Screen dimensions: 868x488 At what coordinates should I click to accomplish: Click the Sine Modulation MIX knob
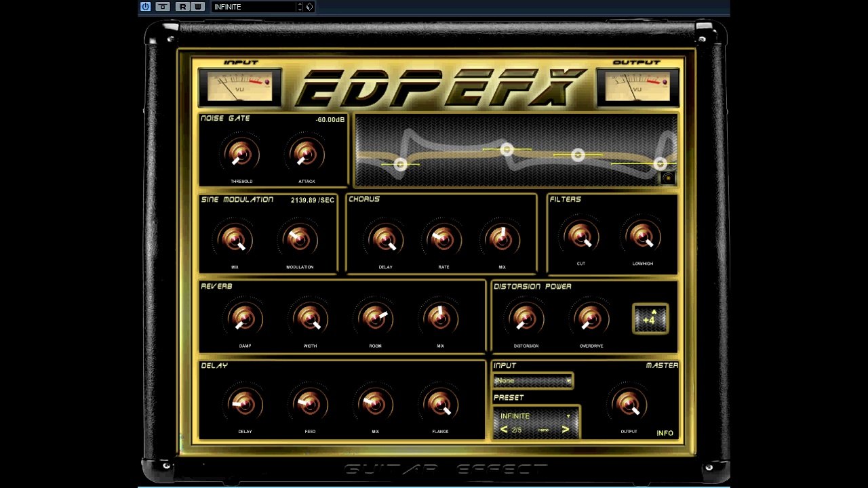(x=235, y=239)
